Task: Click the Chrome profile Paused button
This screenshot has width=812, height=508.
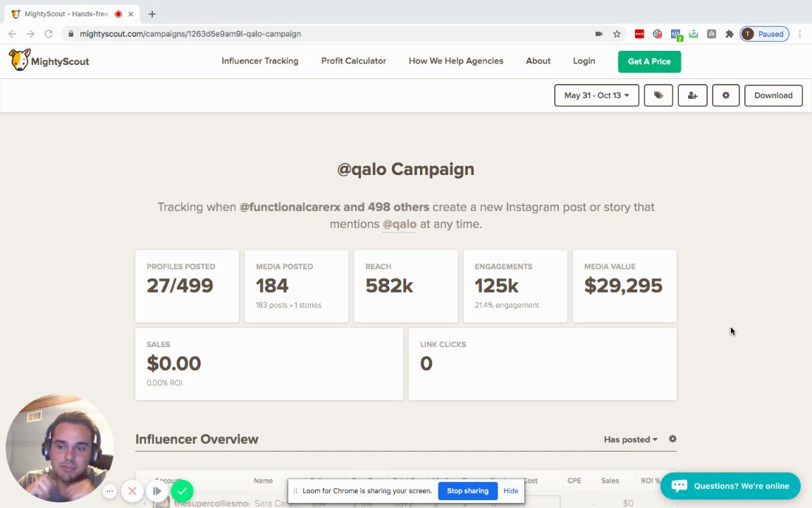Action: (x=764, y=34)
